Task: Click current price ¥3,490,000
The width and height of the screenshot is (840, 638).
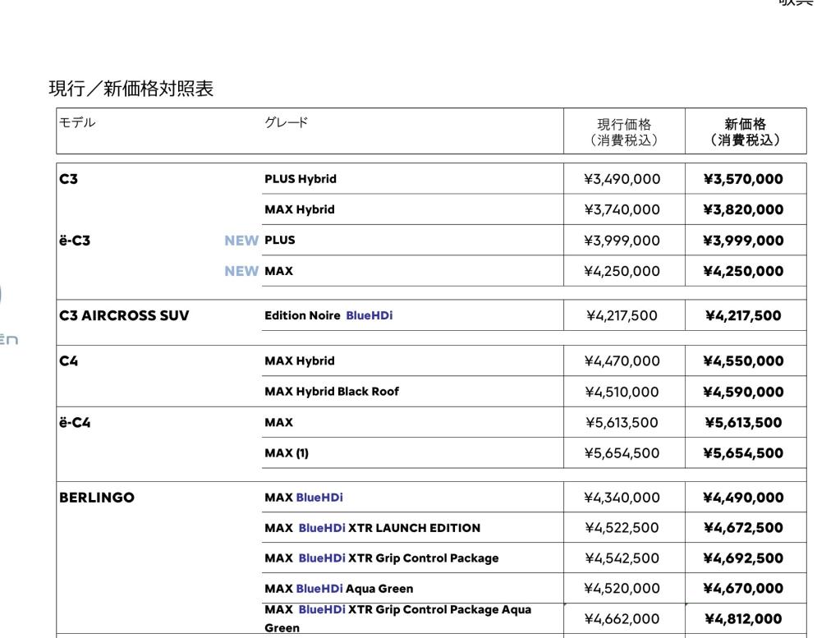Action: (x=622, y=179)
